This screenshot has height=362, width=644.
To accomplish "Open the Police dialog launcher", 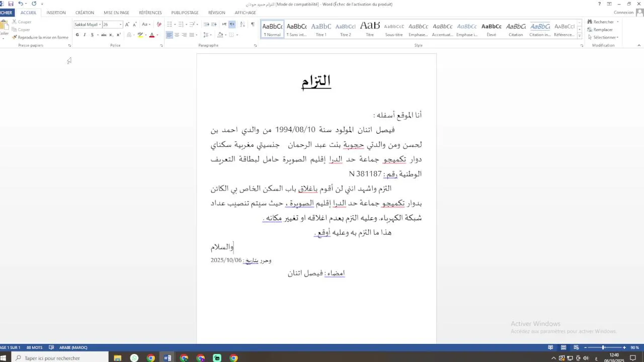I will tap(162, 46).
